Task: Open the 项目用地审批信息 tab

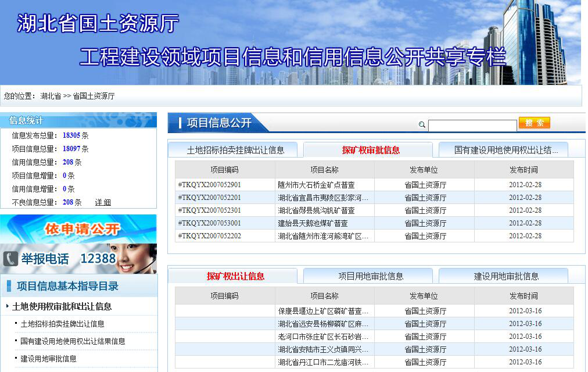Action: (371, 276)
